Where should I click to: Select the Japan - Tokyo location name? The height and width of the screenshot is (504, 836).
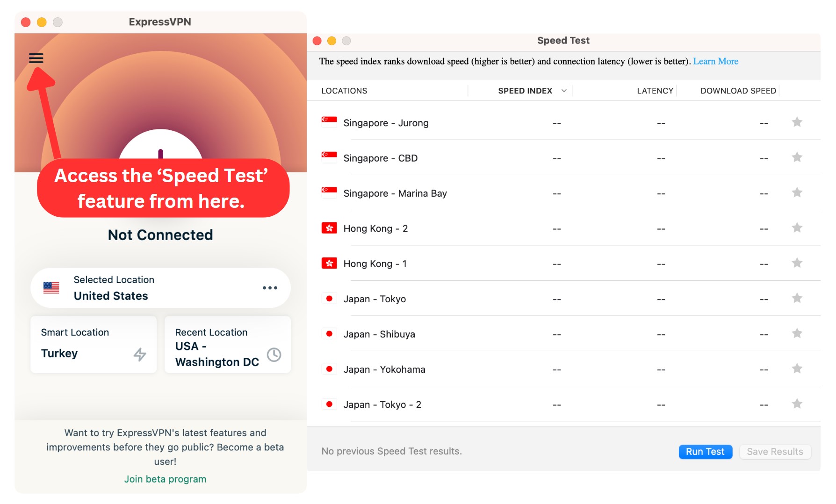coord(375,299)
